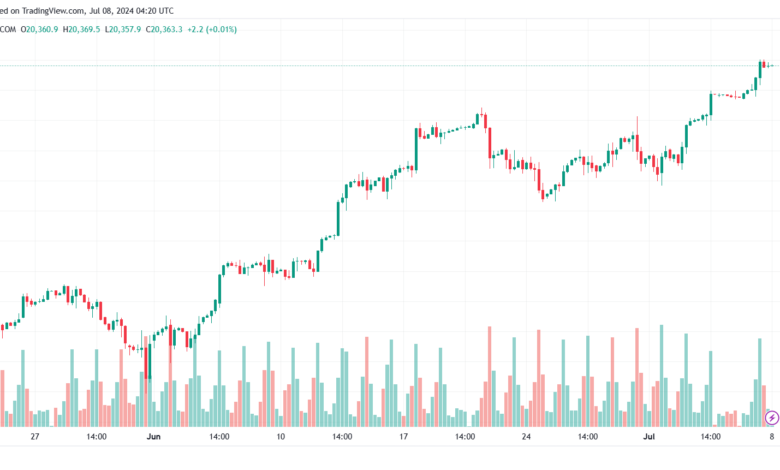Click the 27 date label on time axis
Screen dimensions: 780x470
pyautogui.click(x=35, y=437)
